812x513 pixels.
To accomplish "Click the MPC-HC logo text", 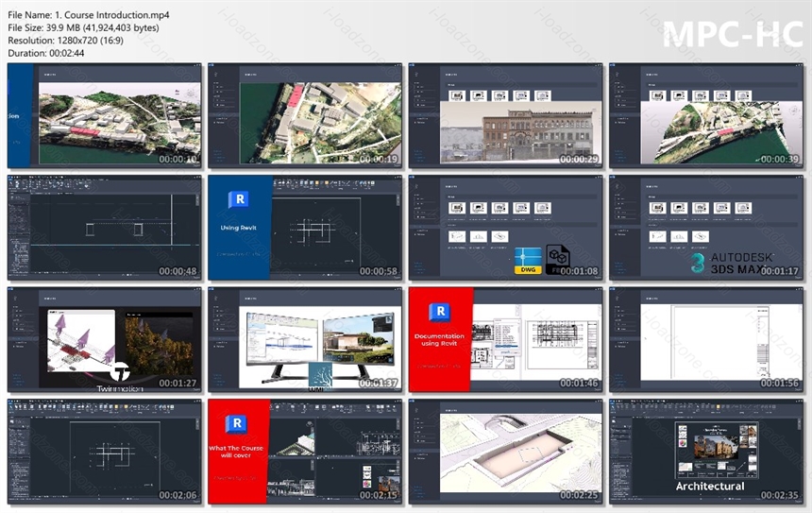I will [x=733, y=34].
